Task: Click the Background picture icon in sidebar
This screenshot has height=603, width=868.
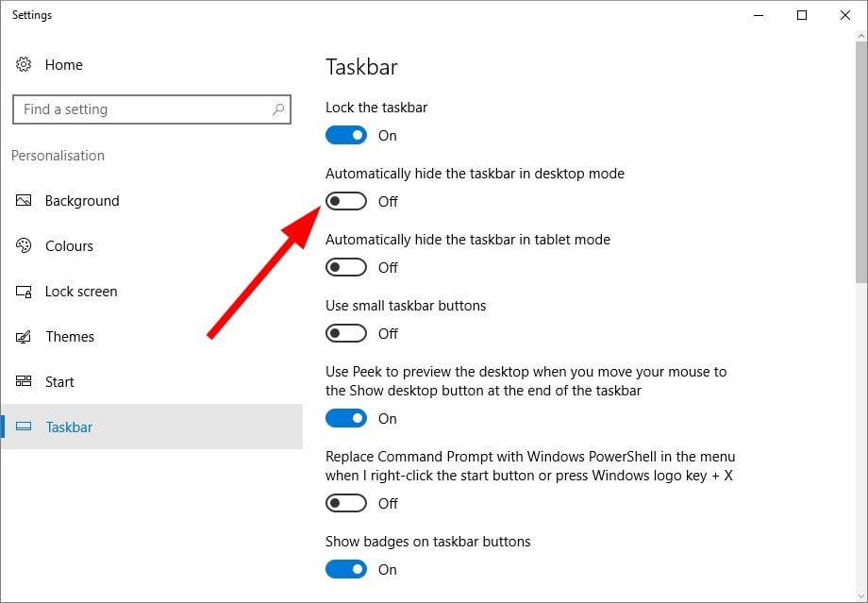Action: tap(24, 200)
